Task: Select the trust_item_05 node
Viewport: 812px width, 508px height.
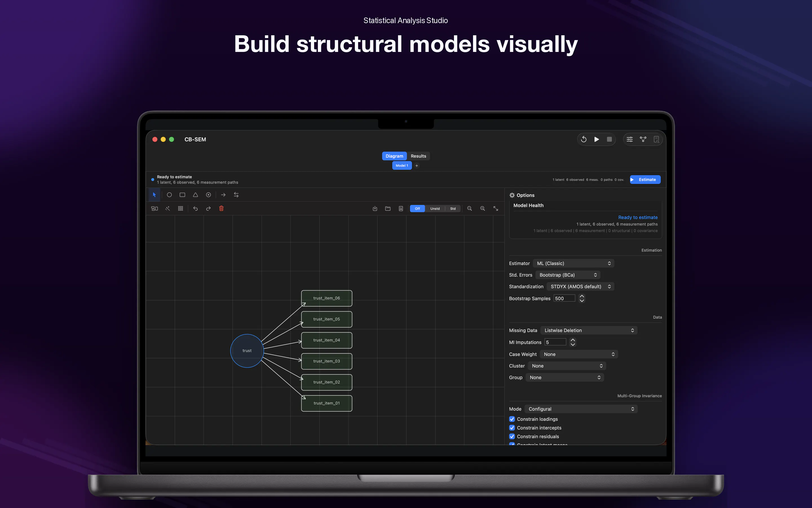Action: pos(326,319)
